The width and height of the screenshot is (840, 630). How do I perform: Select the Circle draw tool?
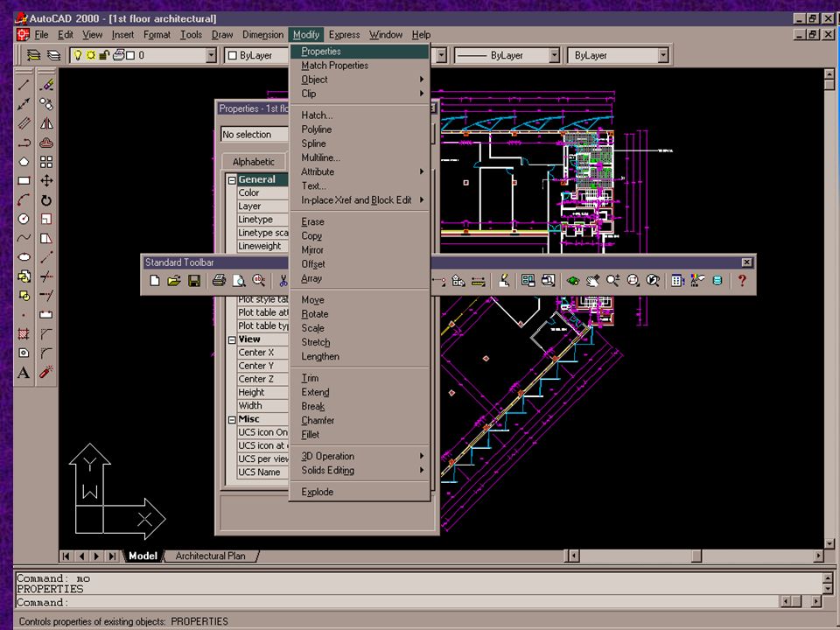(x=24, y=219)
